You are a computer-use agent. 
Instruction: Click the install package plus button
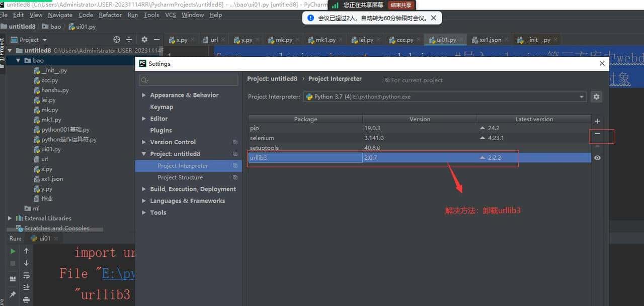click(x=597, y=121)
